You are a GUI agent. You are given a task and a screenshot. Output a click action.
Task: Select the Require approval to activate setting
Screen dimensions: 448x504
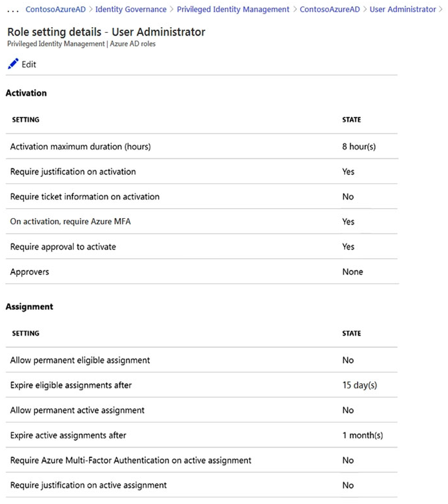coord(63,247)
